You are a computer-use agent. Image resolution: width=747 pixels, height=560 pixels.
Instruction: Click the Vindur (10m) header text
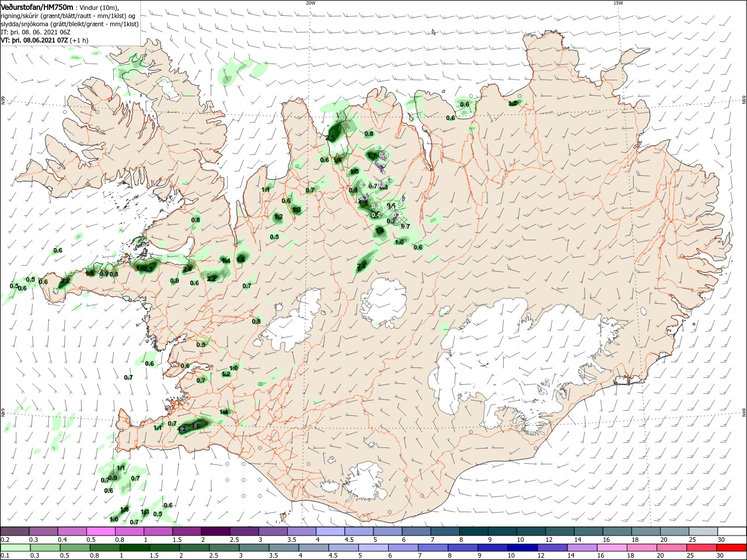coord(99,8)
